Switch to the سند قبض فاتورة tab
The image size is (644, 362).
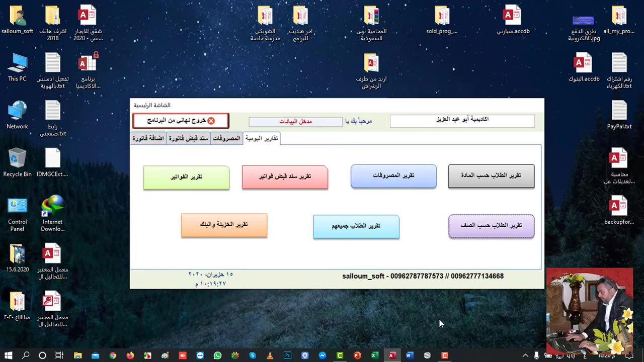pos(188,138)
